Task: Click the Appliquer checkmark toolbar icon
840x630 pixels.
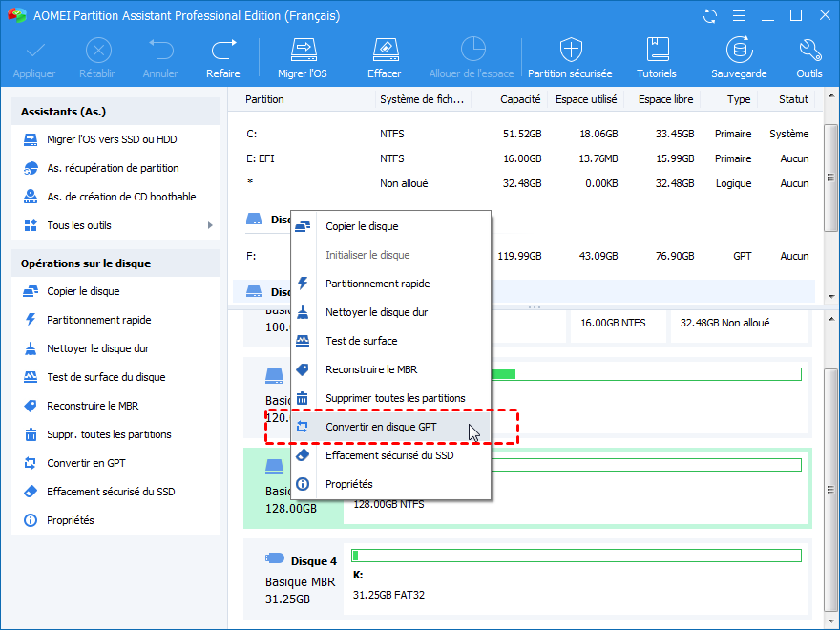Action: [35, 51]
